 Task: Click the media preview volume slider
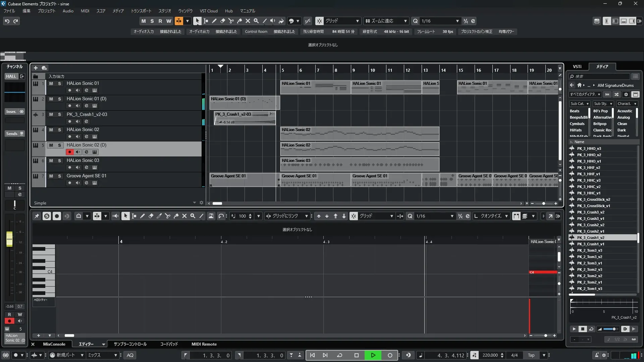611,329
